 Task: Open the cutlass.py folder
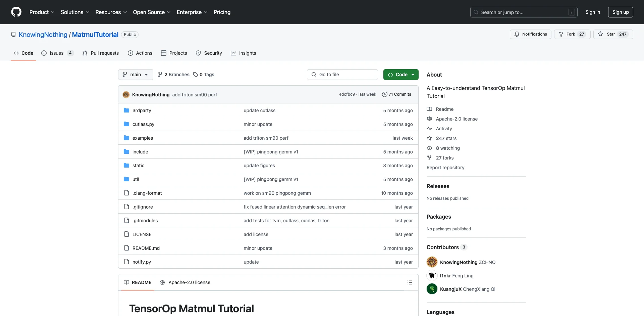click(143, 124)
